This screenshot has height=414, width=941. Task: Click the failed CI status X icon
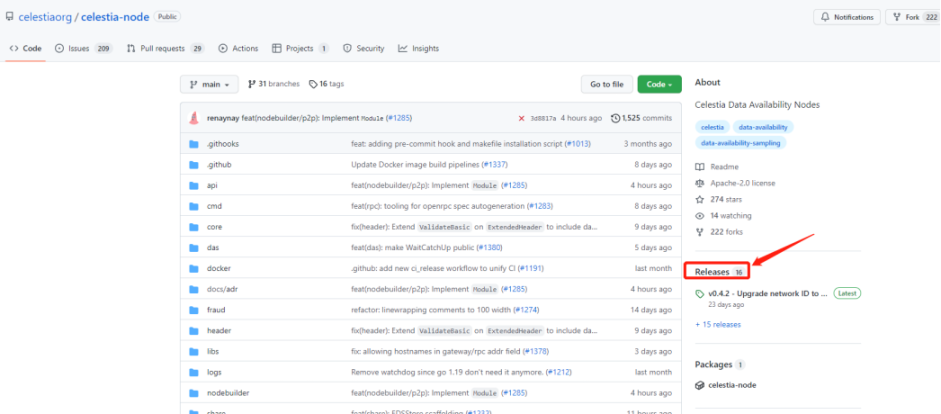521,118
